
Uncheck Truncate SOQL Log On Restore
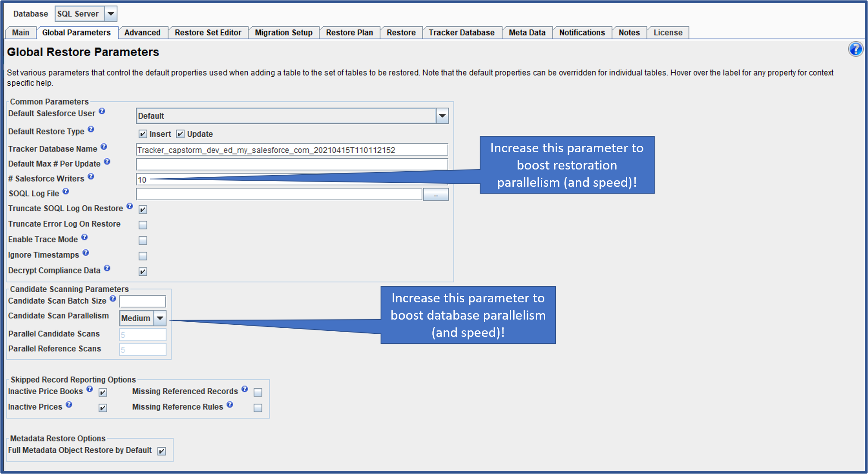pyautogui.click(x=143, y=210)
